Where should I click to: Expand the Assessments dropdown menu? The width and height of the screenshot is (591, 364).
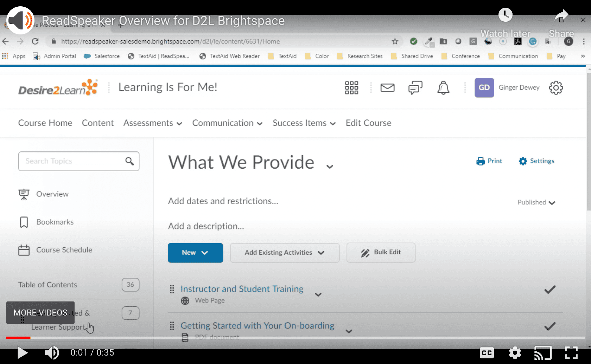[153, 123]
